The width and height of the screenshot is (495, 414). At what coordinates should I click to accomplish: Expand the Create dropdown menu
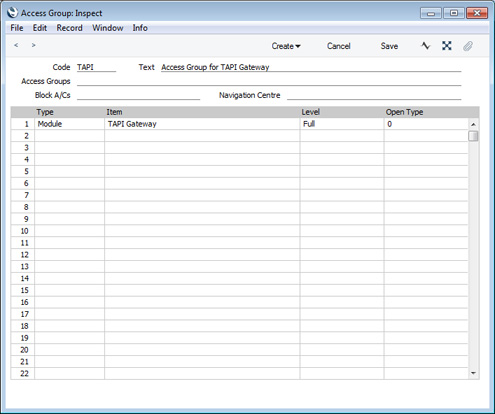(x=286, y=46)
